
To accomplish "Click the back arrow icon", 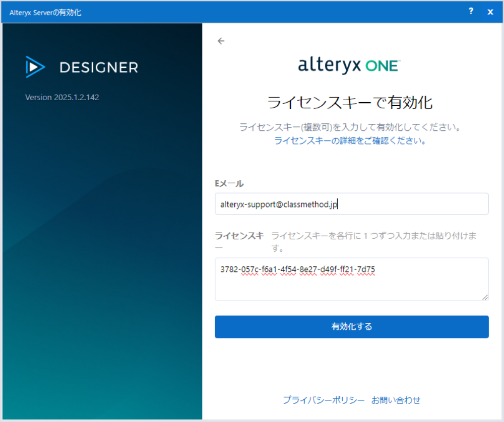I will coord(221,41).
